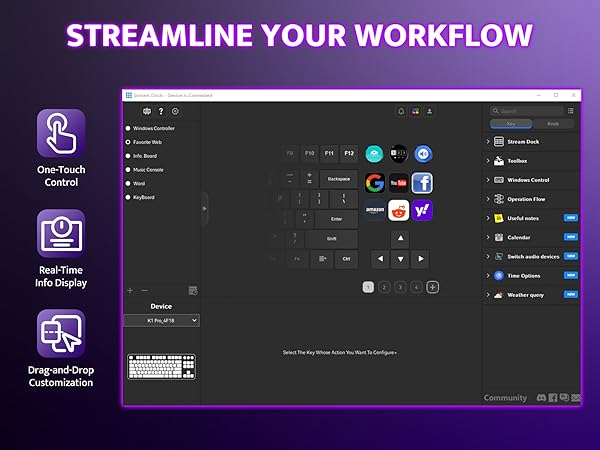Select the teal eye knob icon
Viewport: 600px width, 450px height.
tap(374, 154)
